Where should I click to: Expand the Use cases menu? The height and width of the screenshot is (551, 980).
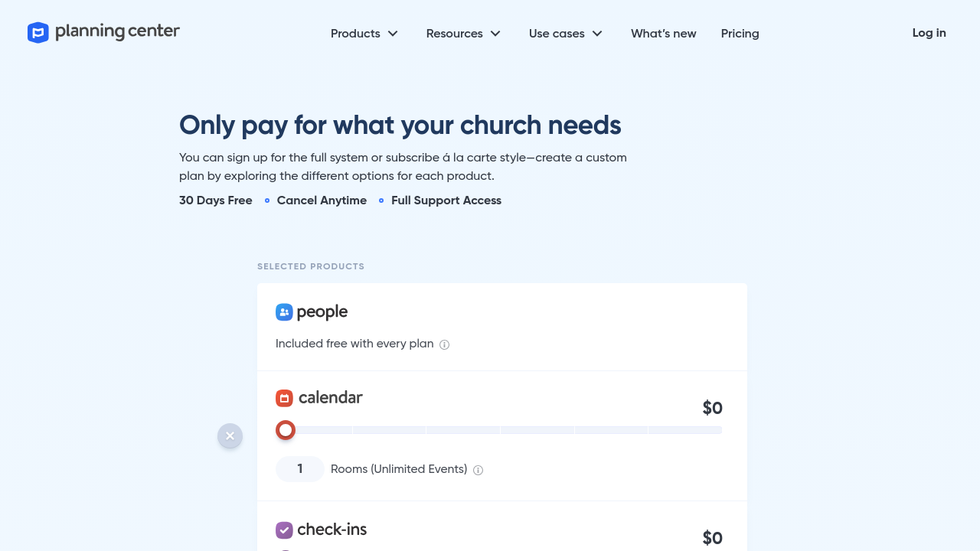[566, 34]
